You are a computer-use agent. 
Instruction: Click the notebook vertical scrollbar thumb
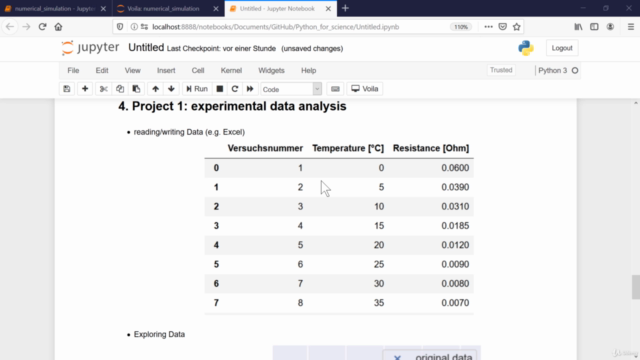point(636,287)
